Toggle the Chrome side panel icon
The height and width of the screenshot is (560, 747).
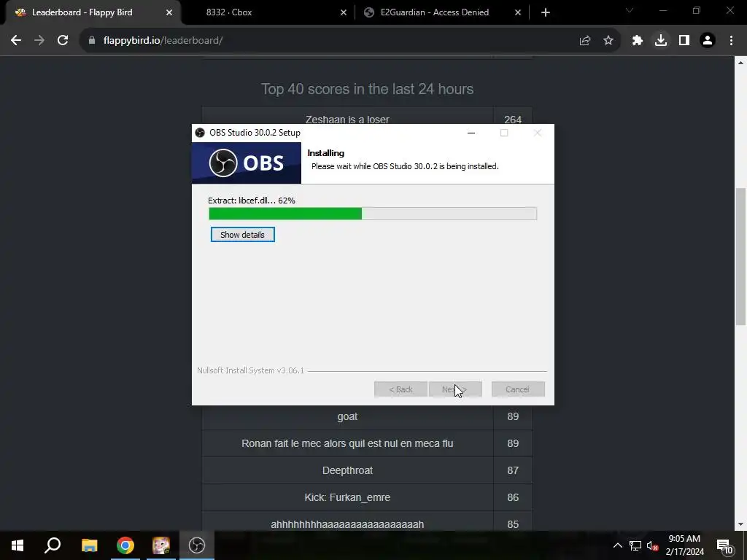click(684, 41)
